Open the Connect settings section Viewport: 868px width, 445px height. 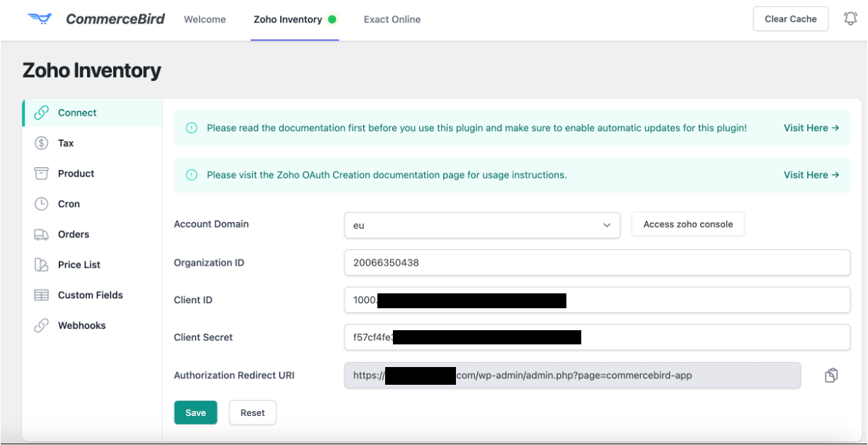[92, 113]
